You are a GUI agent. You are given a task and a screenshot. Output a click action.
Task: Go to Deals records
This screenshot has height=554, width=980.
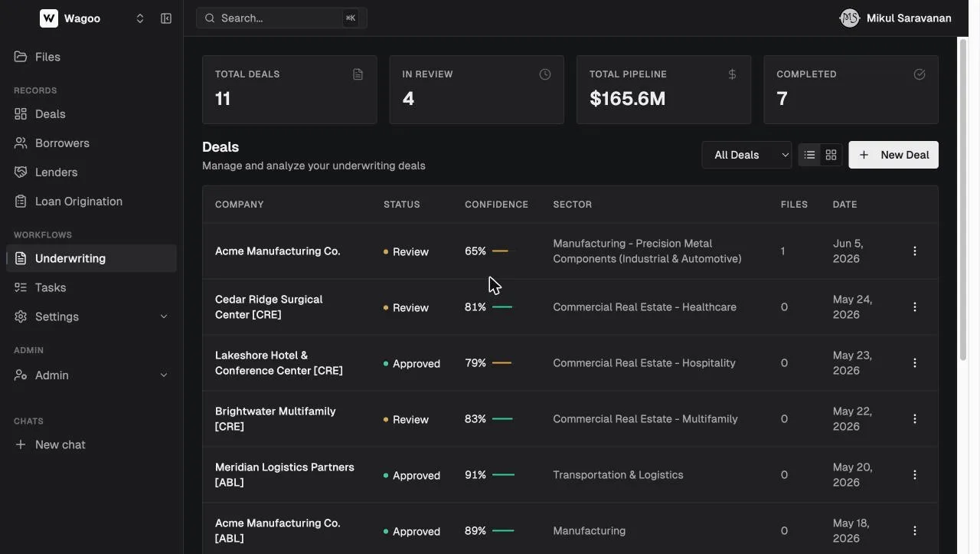coord(91,114)
